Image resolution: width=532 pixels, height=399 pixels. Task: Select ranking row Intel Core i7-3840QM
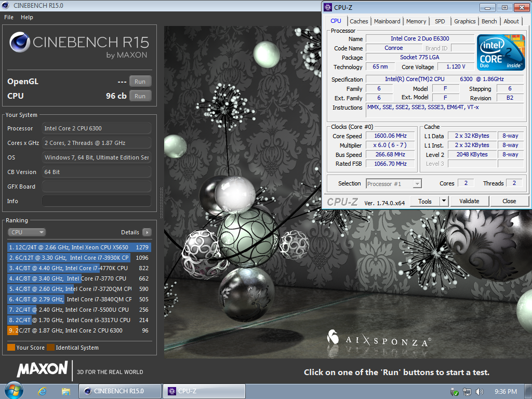click(79, 299)
